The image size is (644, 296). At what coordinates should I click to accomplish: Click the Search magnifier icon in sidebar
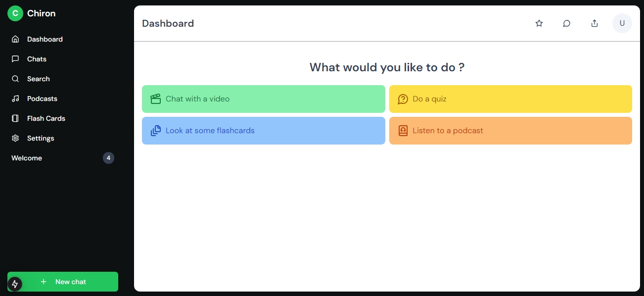pos(15,79)
